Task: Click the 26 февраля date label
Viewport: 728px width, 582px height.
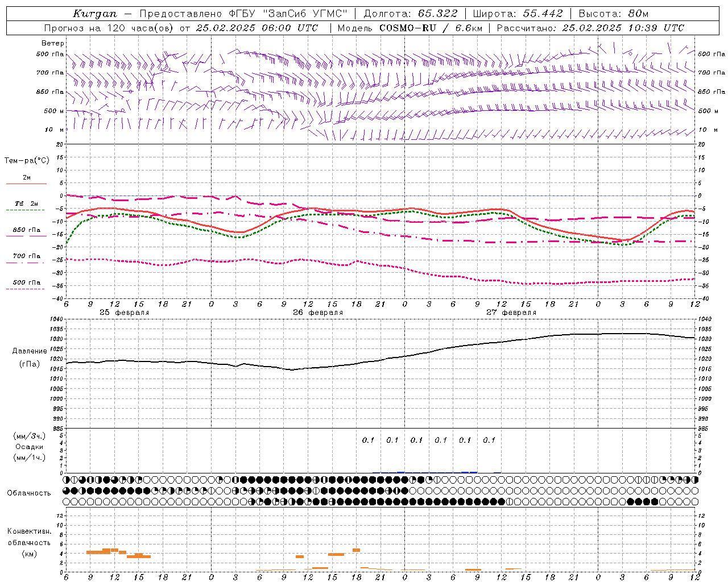Action: coord(318,313)
